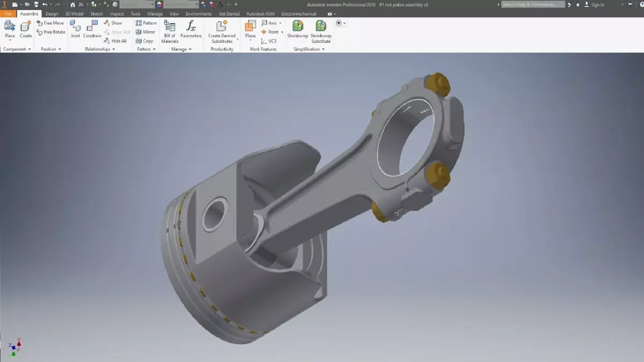The image size is (644, 362).
Task: Open the Material combo box
Action: coord(137,4)
